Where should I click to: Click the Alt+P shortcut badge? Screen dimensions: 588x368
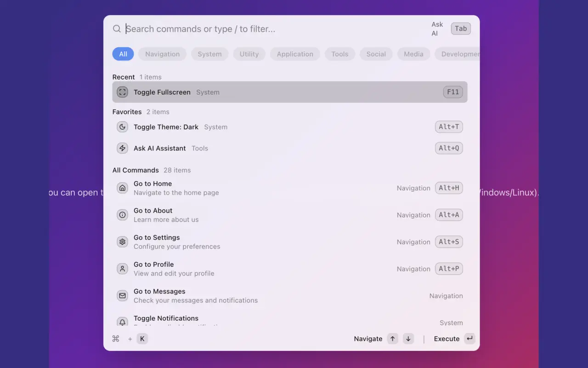coord(449,269)
